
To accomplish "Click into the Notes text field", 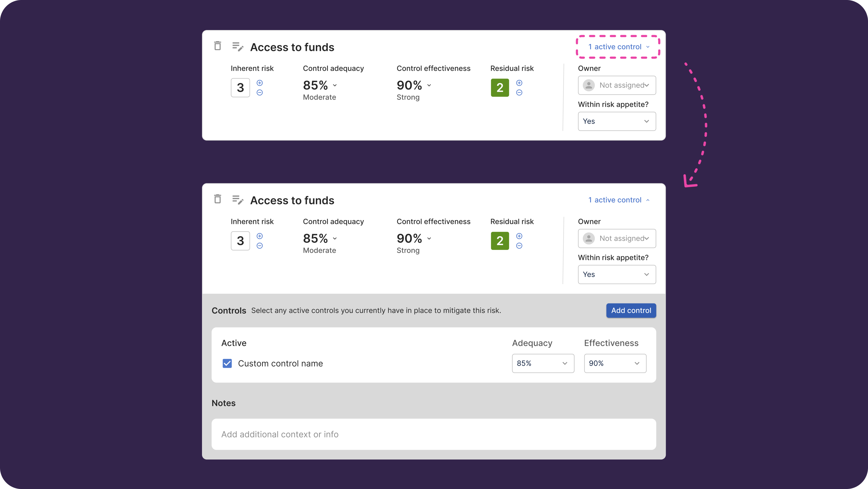I will pos(434,434).
